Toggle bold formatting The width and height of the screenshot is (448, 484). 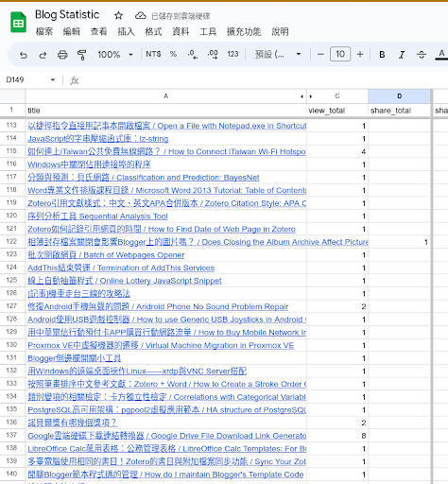tap(382, 55)
